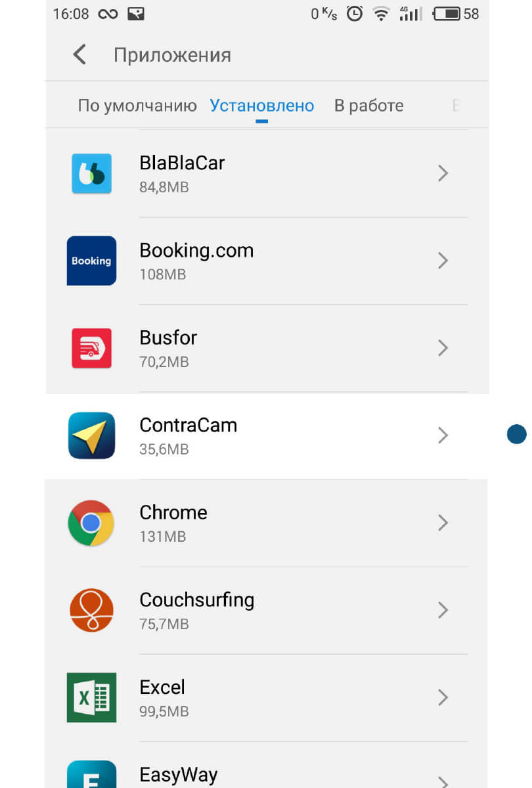Open the BlaBlaCar app icon
The image size is (532, 788).
(91, 173)
